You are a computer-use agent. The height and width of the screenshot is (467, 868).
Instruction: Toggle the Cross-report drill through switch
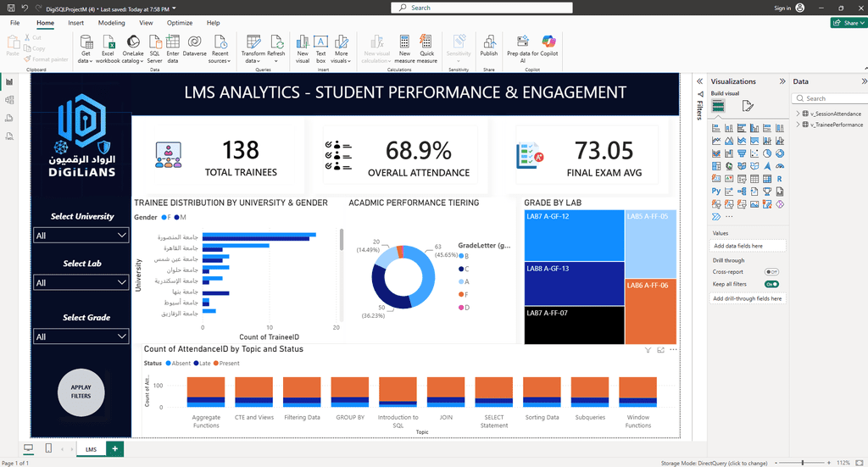click(x=771, y=272)
